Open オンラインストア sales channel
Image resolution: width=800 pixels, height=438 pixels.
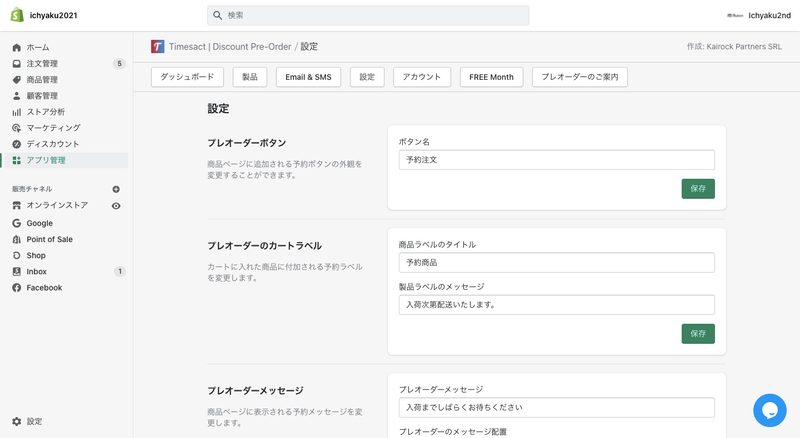tap(57, 205)
